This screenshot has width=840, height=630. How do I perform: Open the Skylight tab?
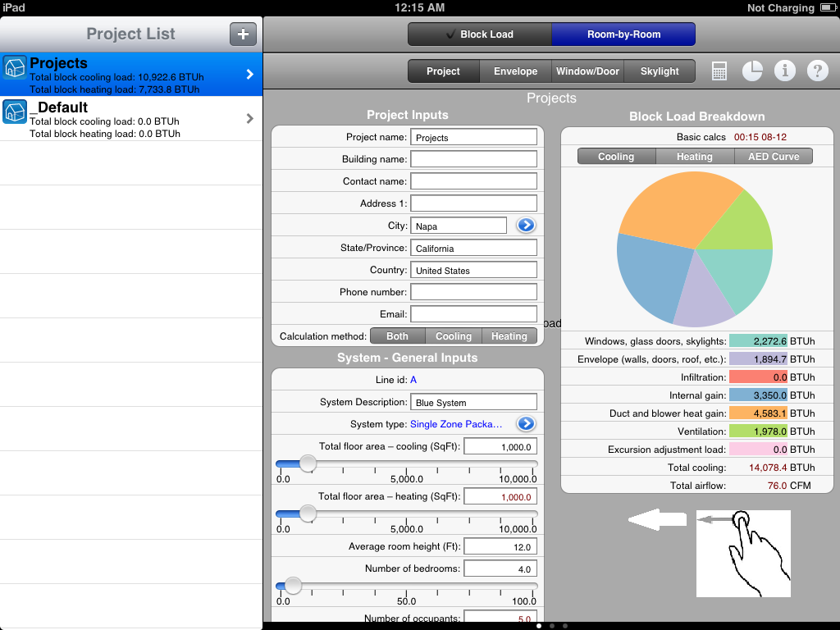660,71
